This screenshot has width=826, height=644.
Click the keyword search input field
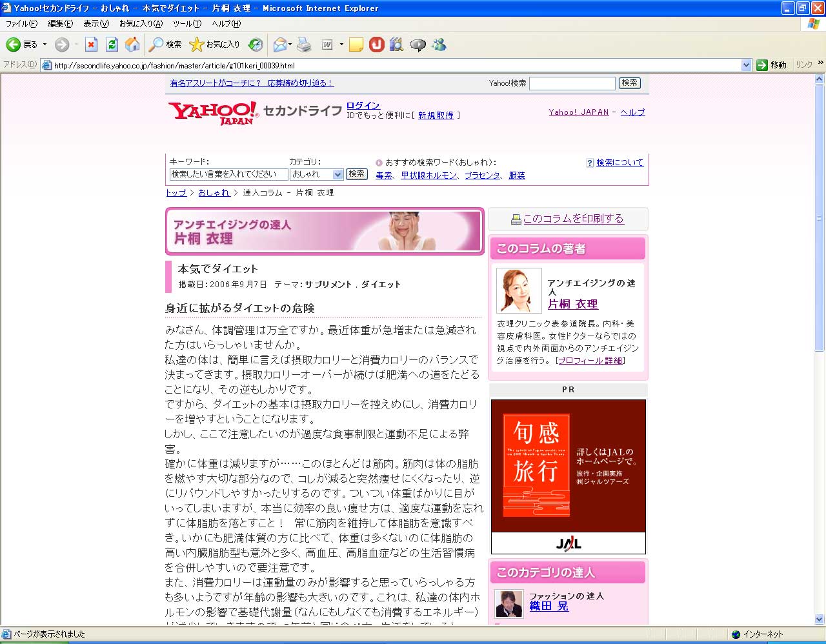(x=228, y=174)
